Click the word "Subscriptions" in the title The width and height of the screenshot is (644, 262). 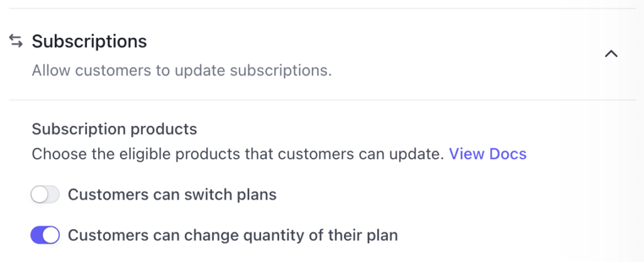click(x=89, y=42)
